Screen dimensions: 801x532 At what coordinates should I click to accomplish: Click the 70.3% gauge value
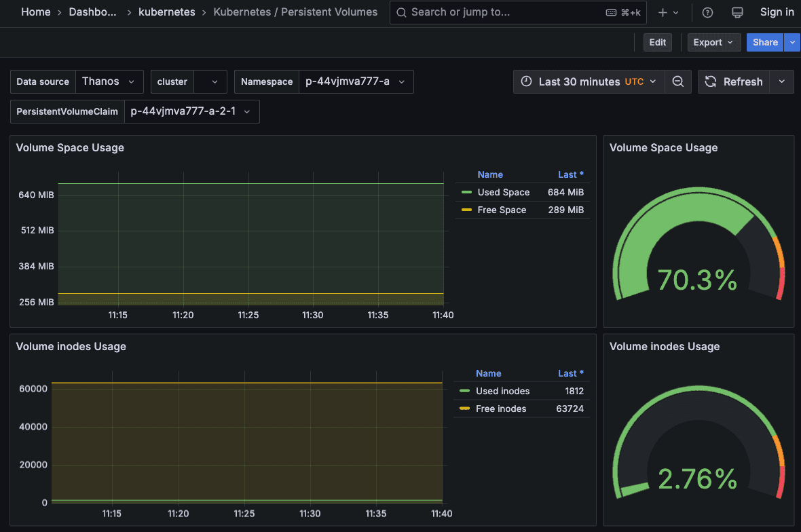pyautogui.click(x=697, y=280)
